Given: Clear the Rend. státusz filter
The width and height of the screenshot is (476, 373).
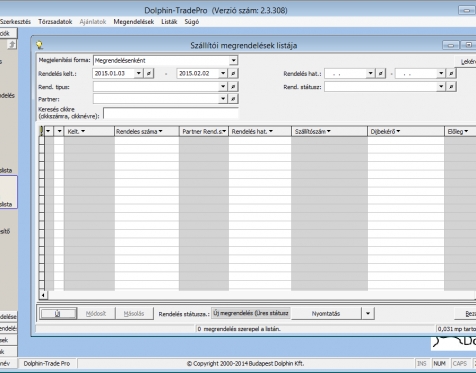Looking at the screenshot, I should click(x=451, y=87).
